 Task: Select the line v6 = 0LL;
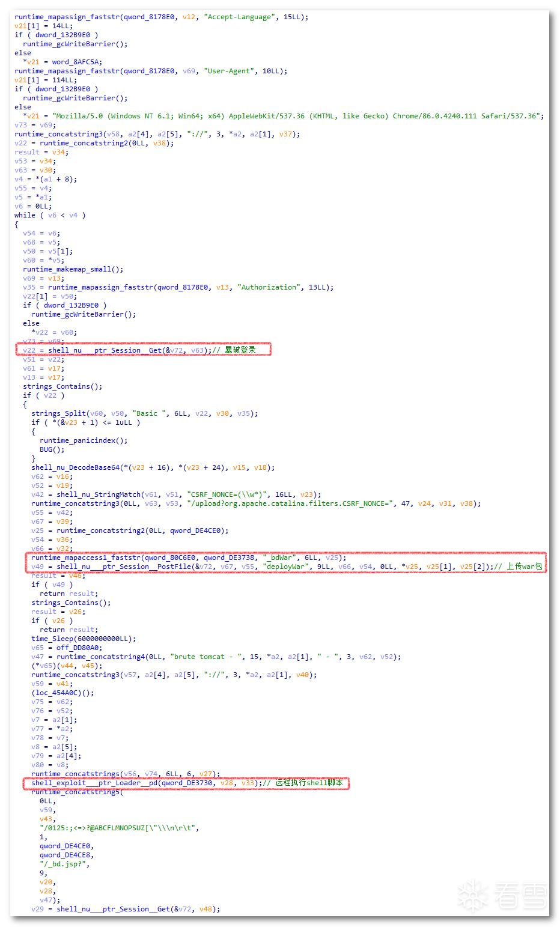coord(33,206)
